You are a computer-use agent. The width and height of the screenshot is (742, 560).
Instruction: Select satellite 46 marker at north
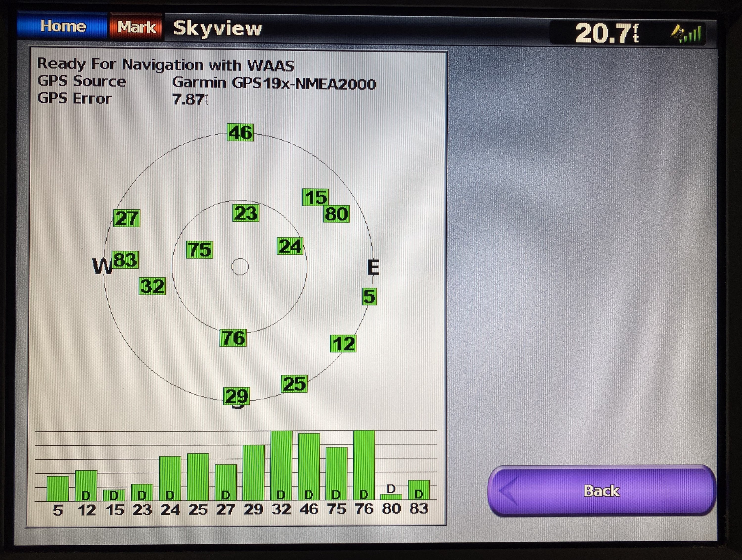240,133
